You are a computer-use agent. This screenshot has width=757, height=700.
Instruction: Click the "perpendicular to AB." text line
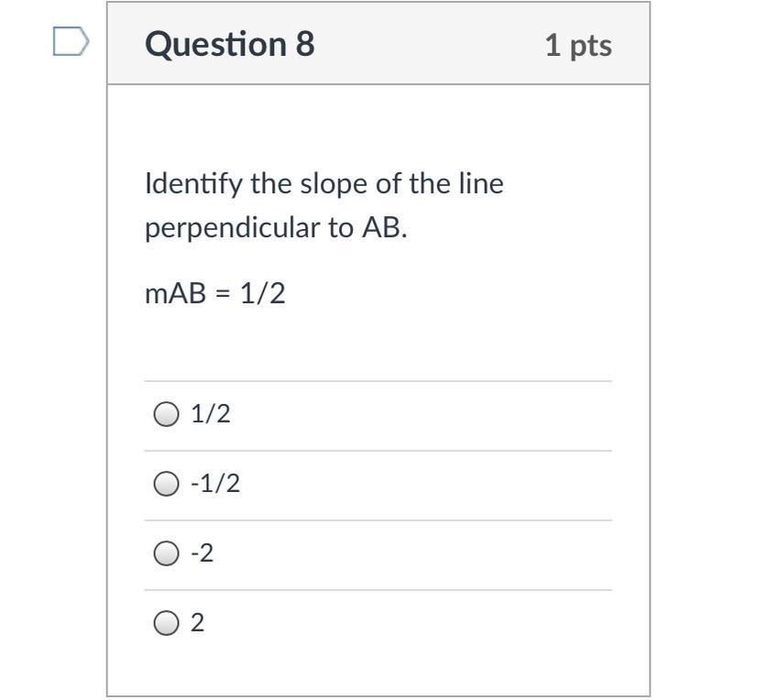[x=276, y=228]
